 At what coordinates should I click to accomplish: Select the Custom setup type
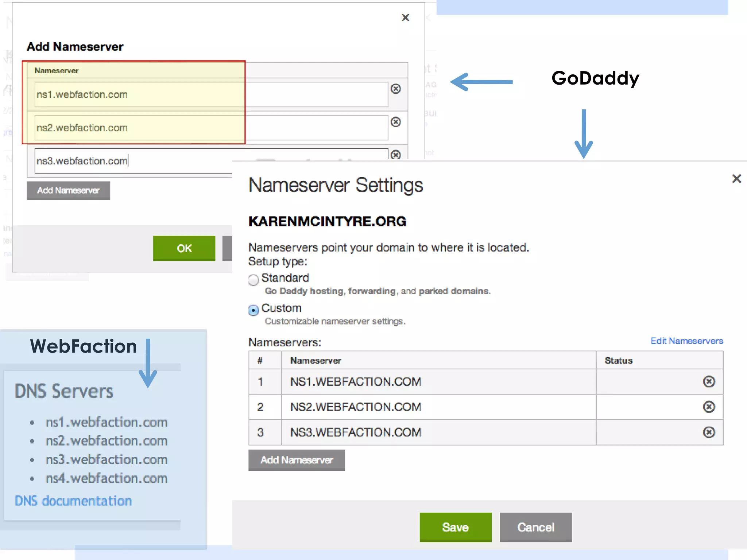point(253,310)
